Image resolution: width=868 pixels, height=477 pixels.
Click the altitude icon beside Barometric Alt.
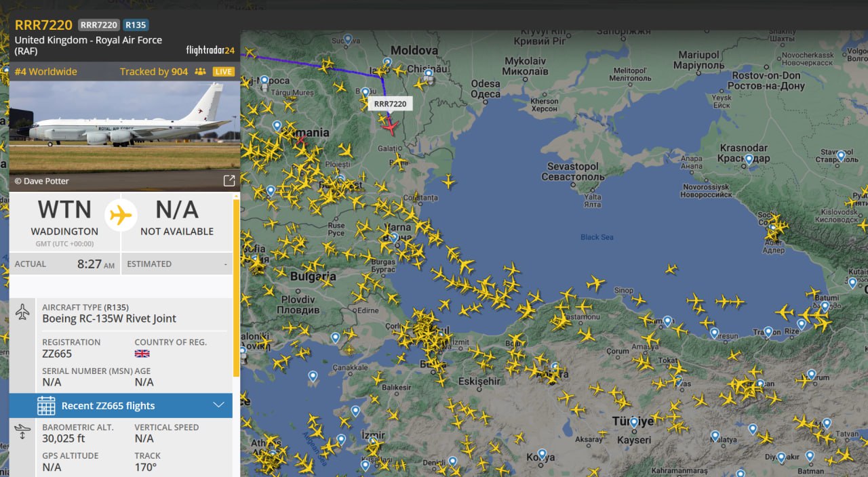[22, 432]
